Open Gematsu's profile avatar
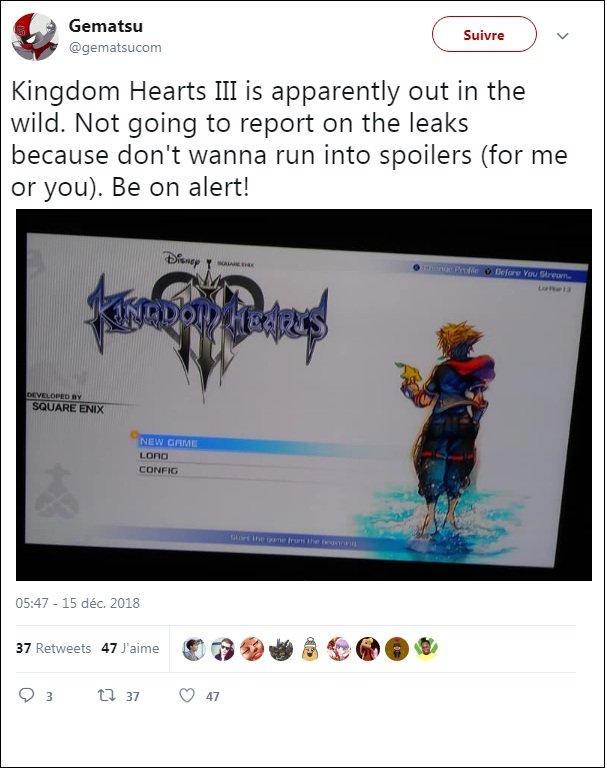 coord(34,37)
